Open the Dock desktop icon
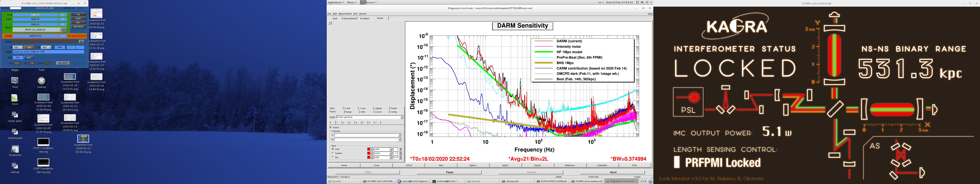Viewport: 980px width, 184px height. click(x=14, y=81)
